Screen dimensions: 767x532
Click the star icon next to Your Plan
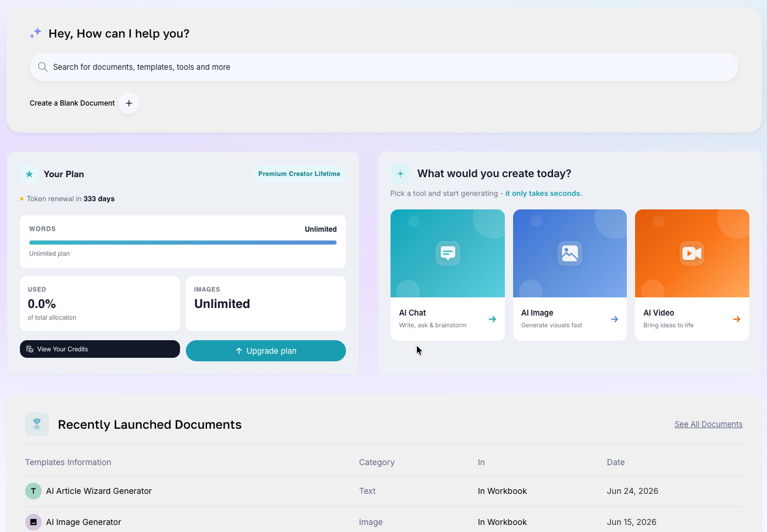click(29, 174)
